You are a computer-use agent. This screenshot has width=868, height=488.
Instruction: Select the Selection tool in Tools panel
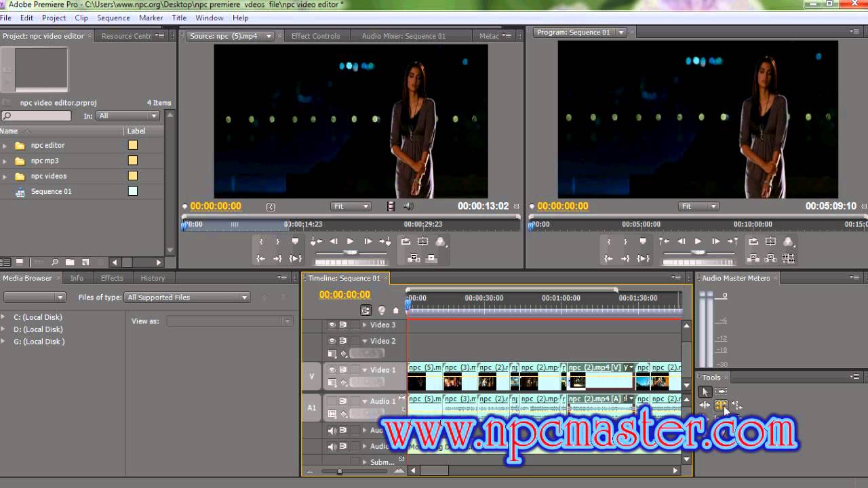coord(705,392)
